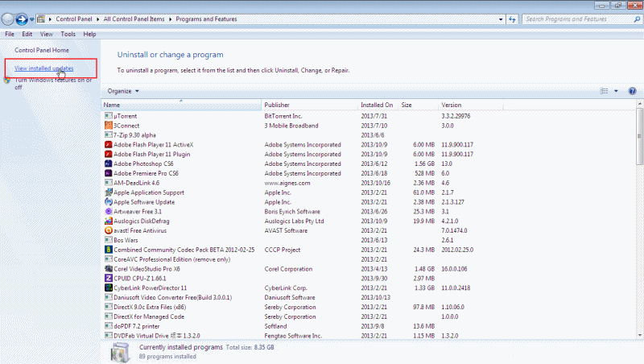Viewport: 644px width, 364px height.
Task: Click the Forward navigation arrow
Action: pos(22,19)
